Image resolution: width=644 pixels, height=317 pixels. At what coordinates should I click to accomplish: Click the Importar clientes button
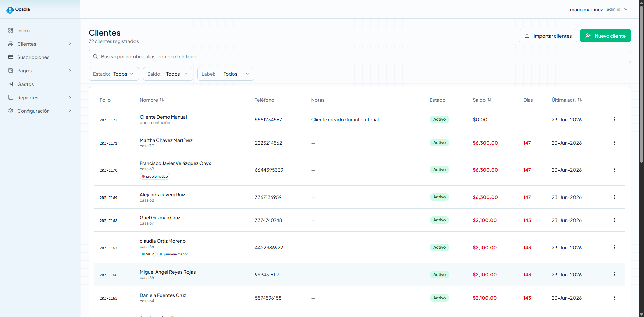tap(548, 36)
